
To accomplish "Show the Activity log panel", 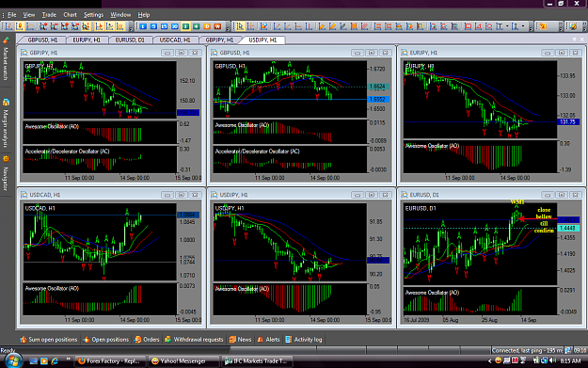I will click(304, 340).
